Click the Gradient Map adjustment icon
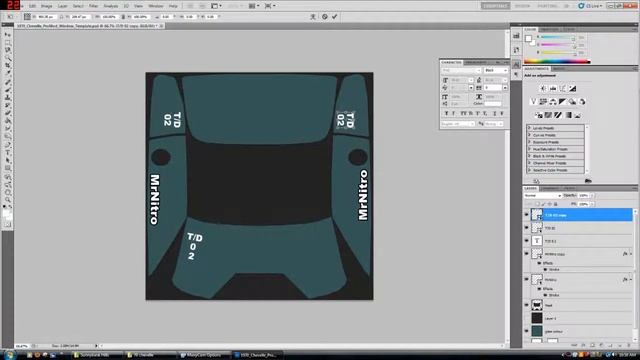640x360 pixels. tap(568, 115)
